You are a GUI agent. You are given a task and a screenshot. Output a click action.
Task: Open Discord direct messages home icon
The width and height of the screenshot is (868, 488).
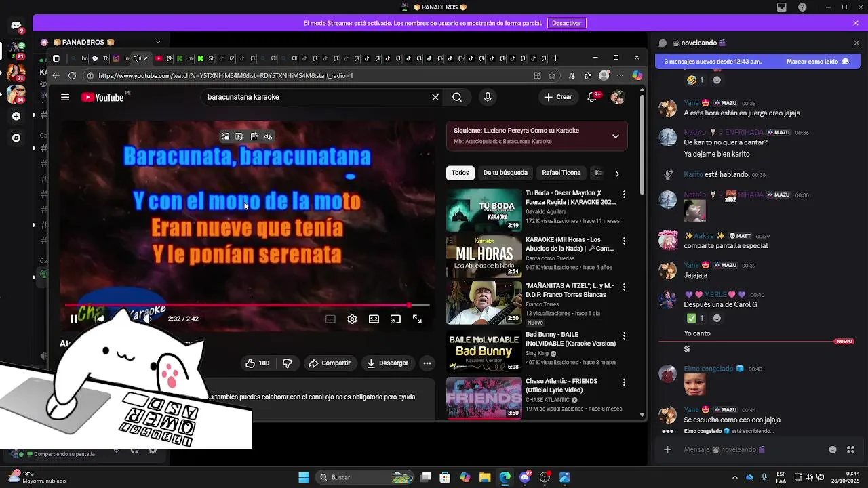tap(16, 26)
